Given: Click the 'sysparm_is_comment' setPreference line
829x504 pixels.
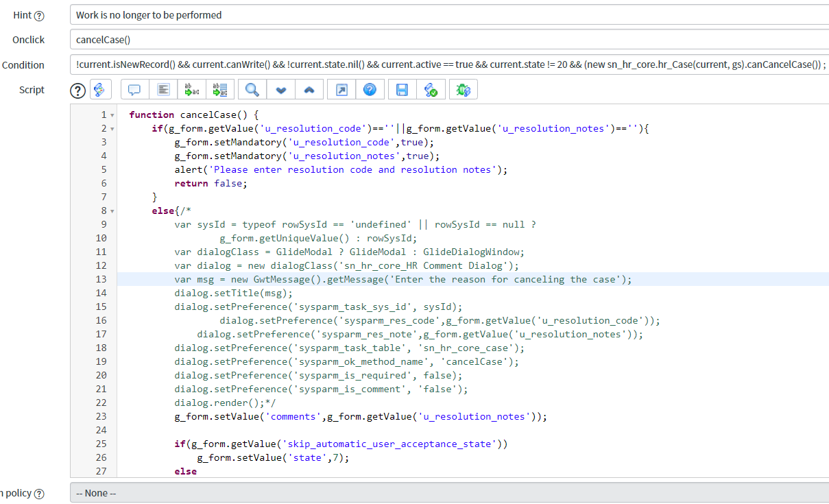Looking at the screenshot, I should coord(321,389).
